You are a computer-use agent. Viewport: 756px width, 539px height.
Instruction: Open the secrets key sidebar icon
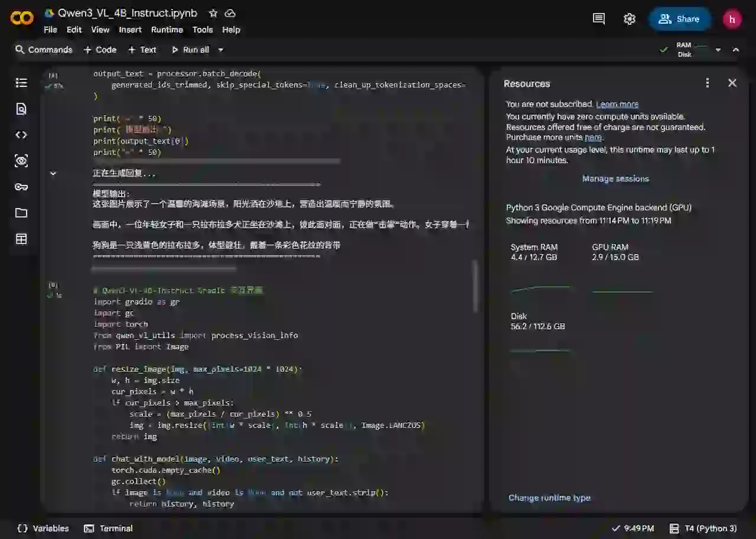point(21,187)
